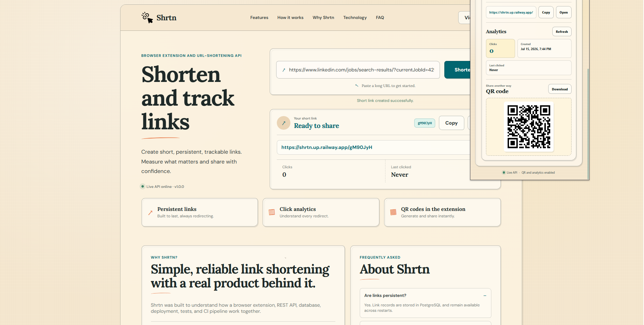The width and height of the screenshot is (644, 325).
Task: Click 'Short link created successfully.' message
Action: tap(385, 101)
